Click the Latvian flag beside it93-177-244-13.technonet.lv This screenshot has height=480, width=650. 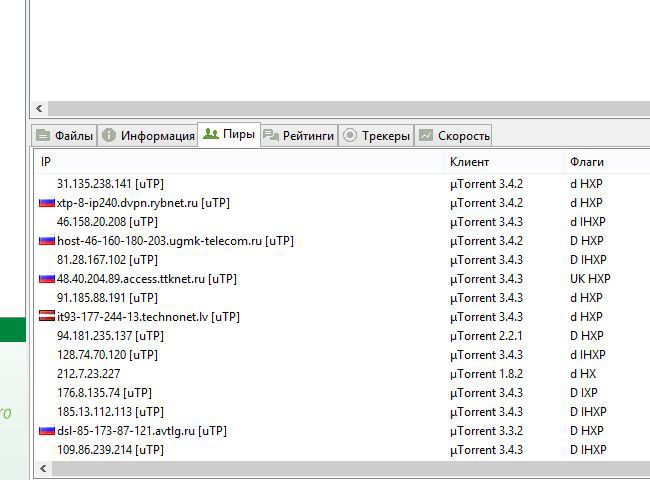pyautogui.click(x=47, y=317)
